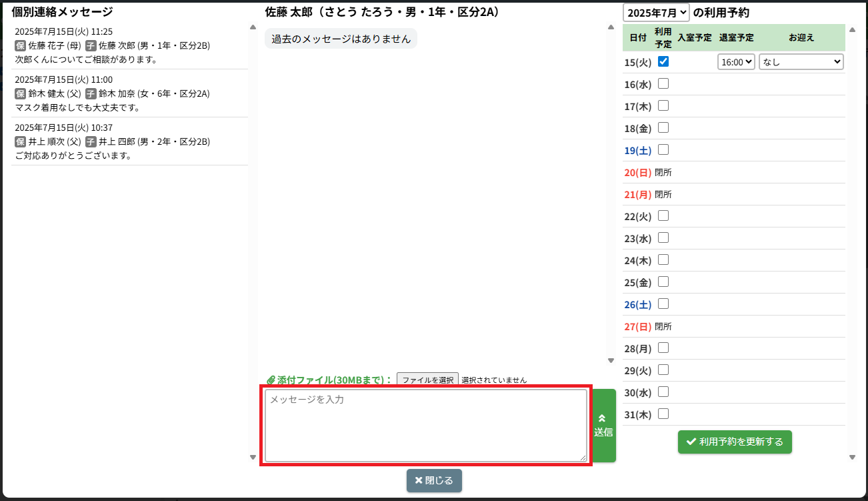Click the ファイルを選択 file chooser button

click(427, 380)
